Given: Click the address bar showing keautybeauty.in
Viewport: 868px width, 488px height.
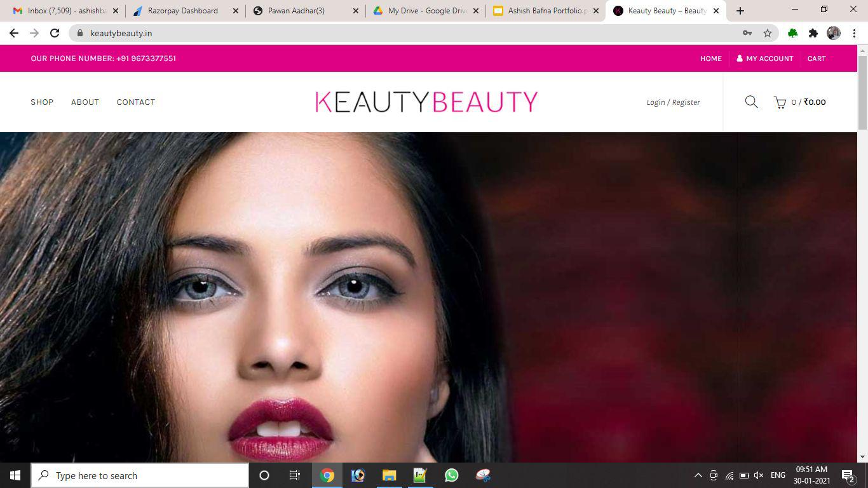Looking at the screenshot, I should [407, 33].
